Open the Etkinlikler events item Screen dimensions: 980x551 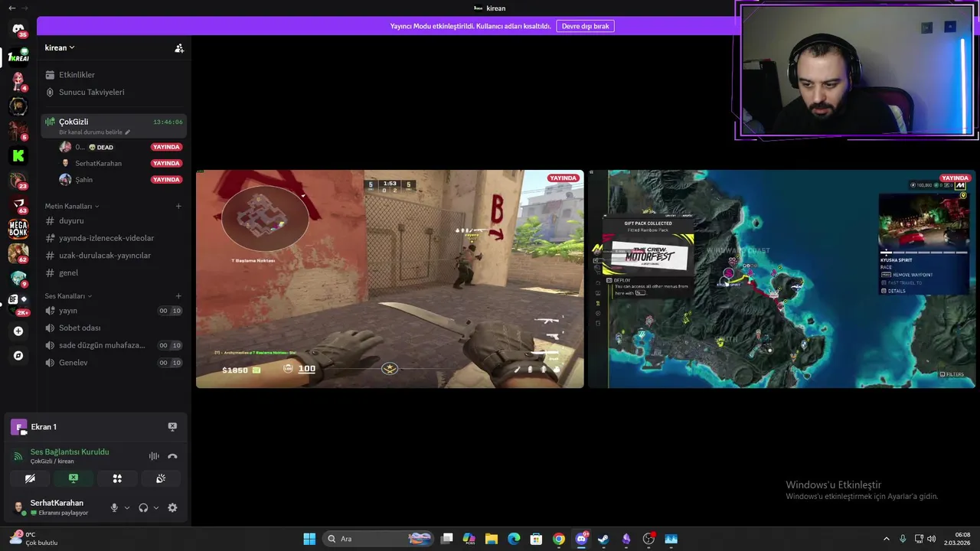coord(113,75)
